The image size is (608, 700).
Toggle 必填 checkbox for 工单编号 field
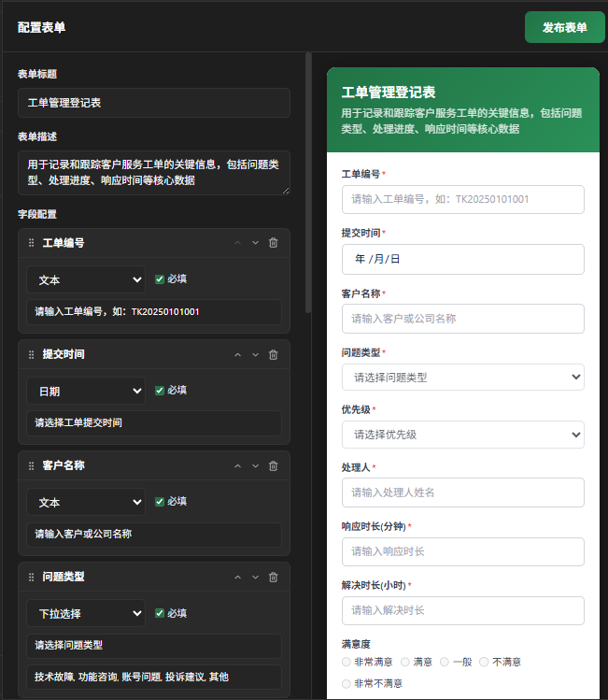pos(160,279)
